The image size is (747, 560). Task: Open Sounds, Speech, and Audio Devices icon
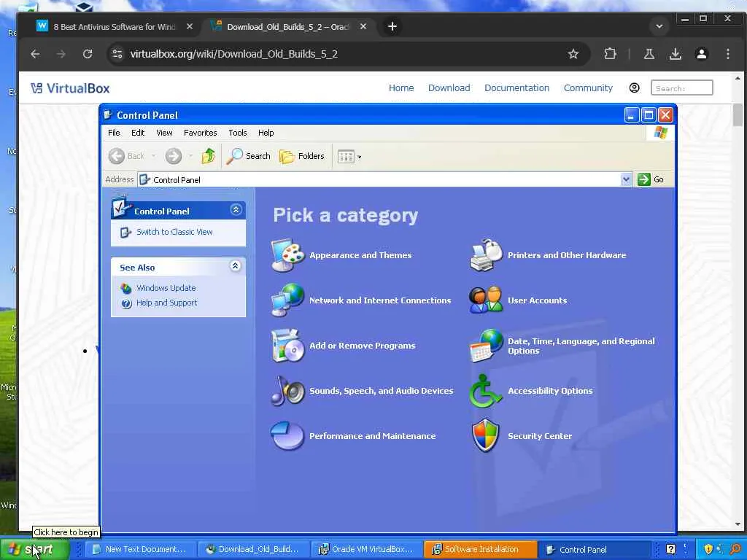[x=287, y=391]
